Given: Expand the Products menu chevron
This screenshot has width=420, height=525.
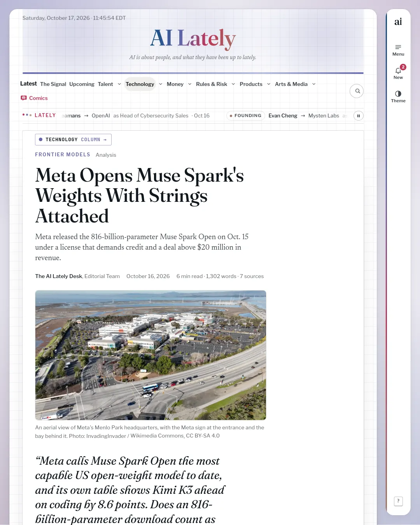Looking at the screenshot, I should pyautogui.click(x=269, y=84).
